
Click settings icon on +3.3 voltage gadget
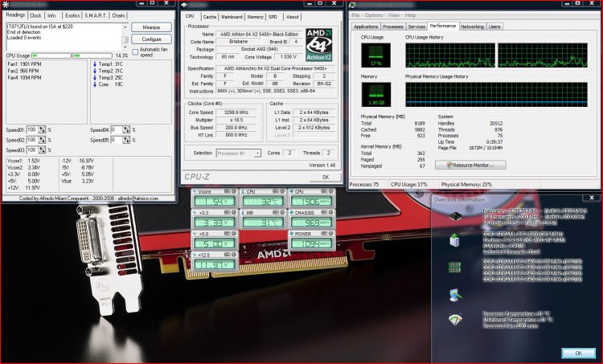click(228, 213)
